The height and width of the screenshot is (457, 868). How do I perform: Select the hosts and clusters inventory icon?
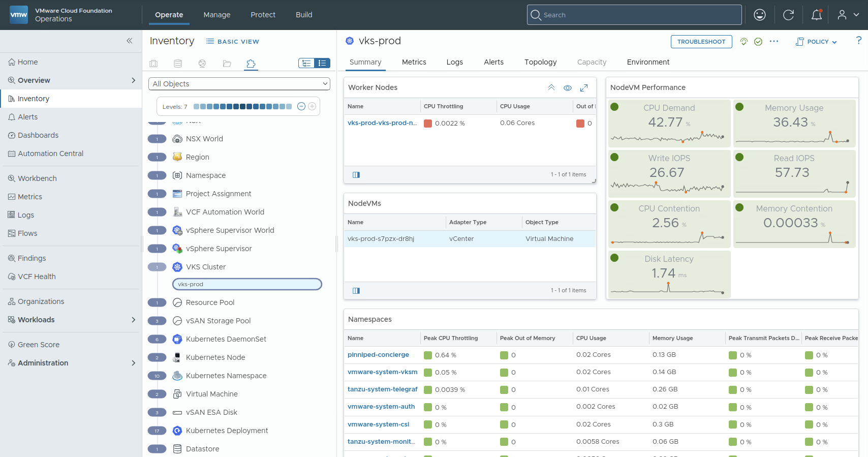click(153, 64)
